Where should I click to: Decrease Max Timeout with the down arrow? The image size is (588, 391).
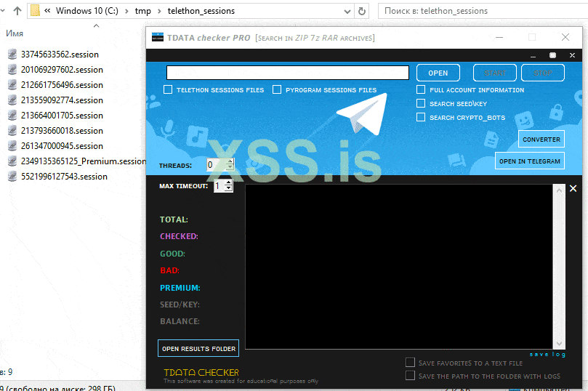pyautogui.click(x=229, y=188)
